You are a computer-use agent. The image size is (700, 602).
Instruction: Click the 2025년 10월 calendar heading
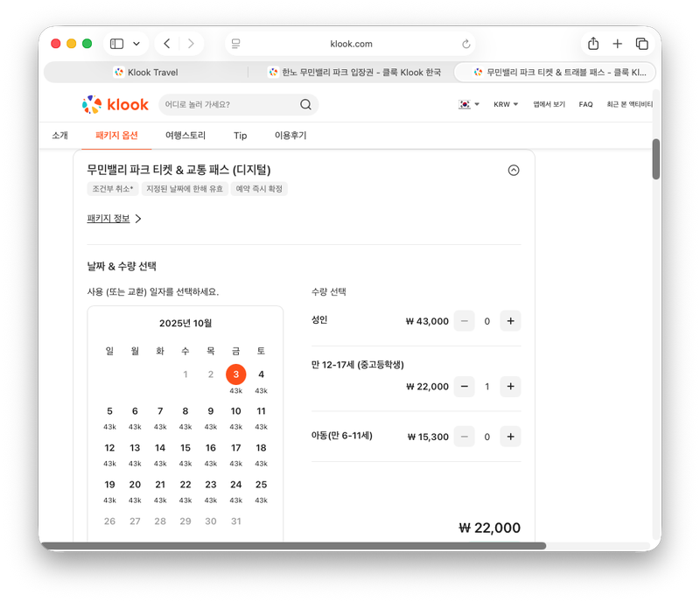[185, 324]
